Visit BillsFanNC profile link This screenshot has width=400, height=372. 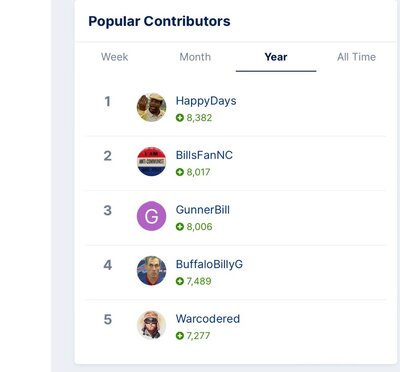(x=204, y=155)
